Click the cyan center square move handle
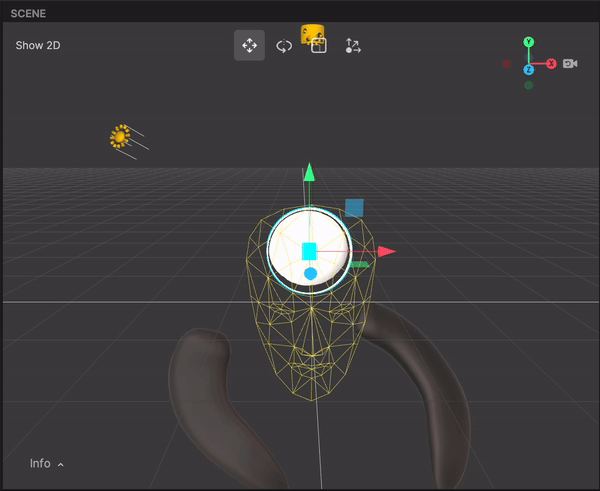 (309, 251)
